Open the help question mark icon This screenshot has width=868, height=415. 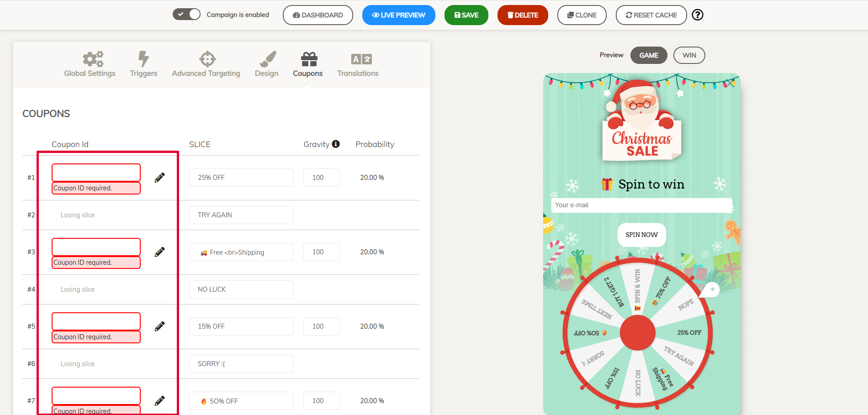[697, 15]
